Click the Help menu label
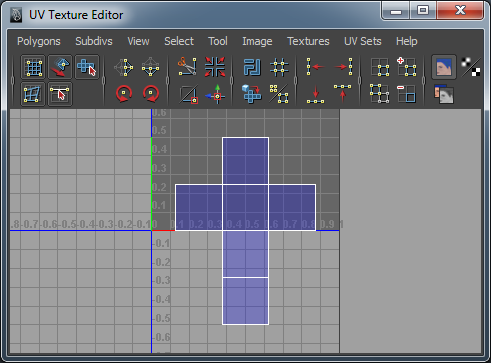 point(406,41)
